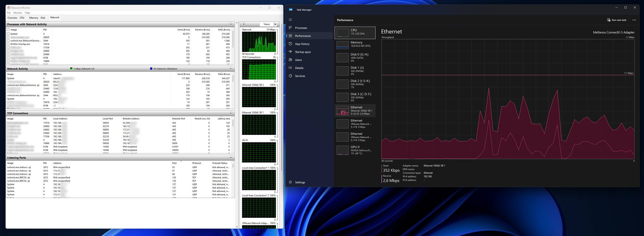Enable the NVIDIA Overlay.exe checkbox
The image size is (644, 236).
click(8, 44)
